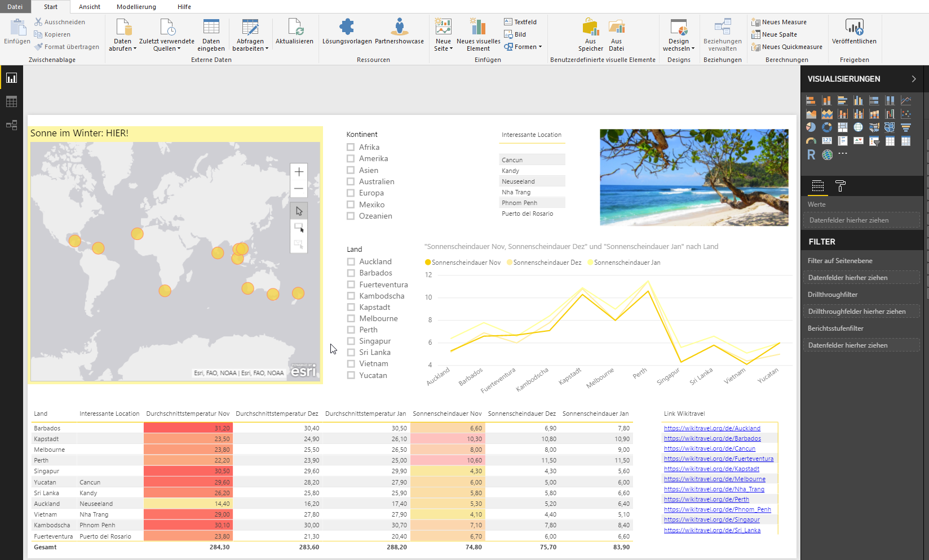Select the donut chart visualization
The image size is (929, 560).
point(827,127)
